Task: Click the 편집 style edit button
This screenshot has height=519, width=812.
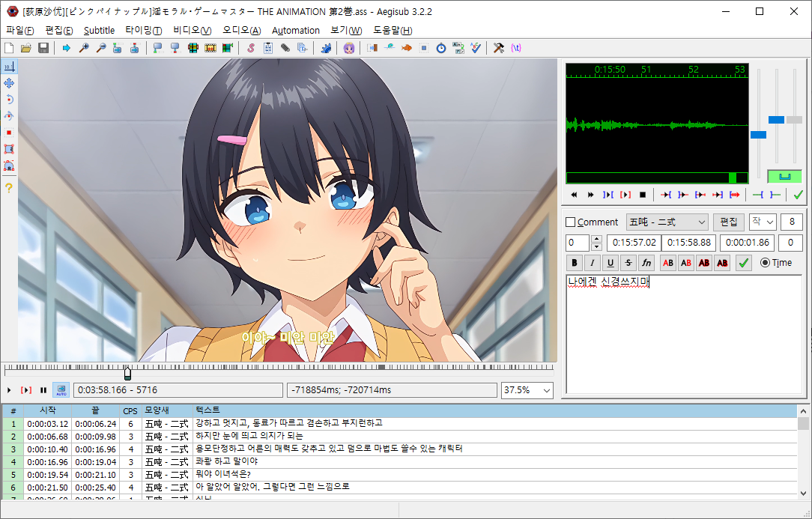Action: (729, 222)
